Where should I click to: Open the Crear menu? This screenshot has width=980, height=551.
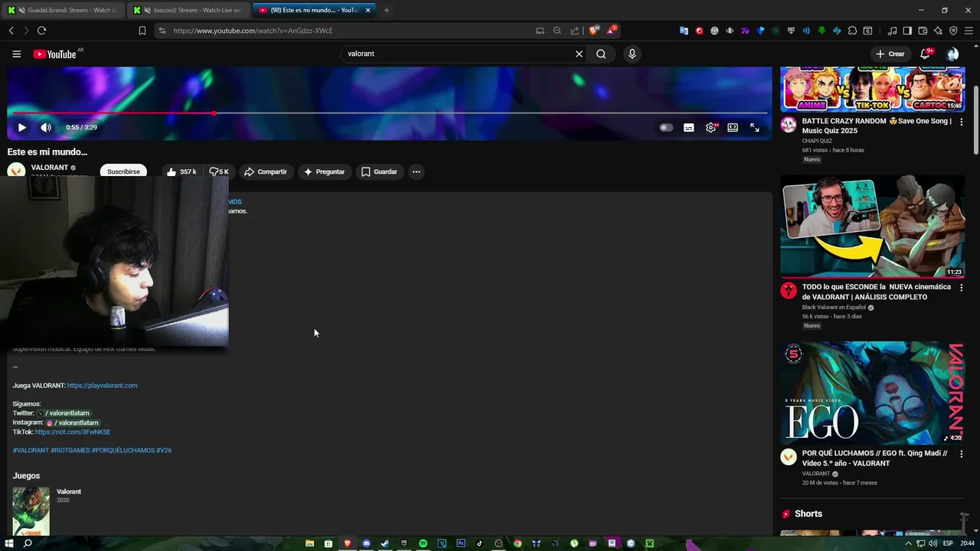pyautogui.click(x=890, y=54)
